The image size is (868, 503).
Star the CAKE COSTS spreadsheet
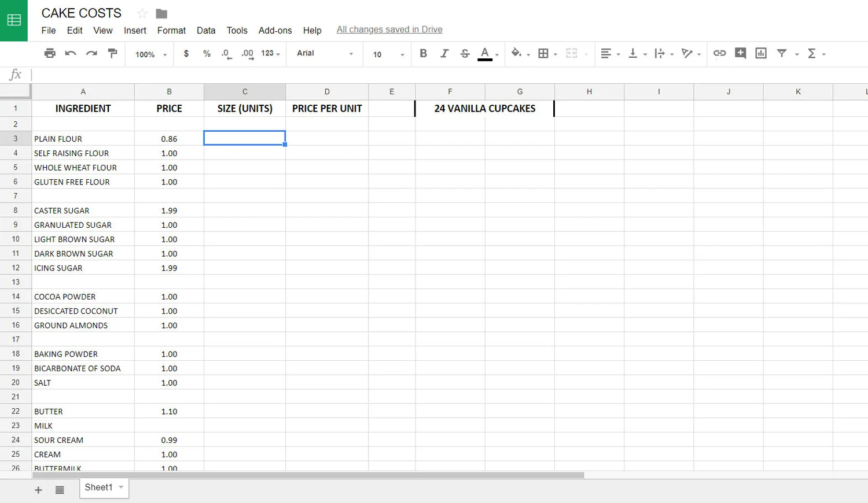pos(141,13)
